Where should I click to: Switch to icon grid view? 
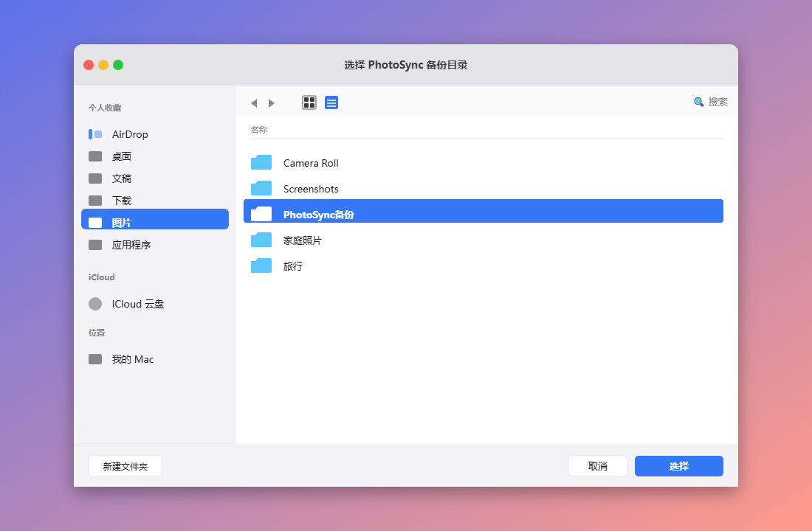[309, 103]
